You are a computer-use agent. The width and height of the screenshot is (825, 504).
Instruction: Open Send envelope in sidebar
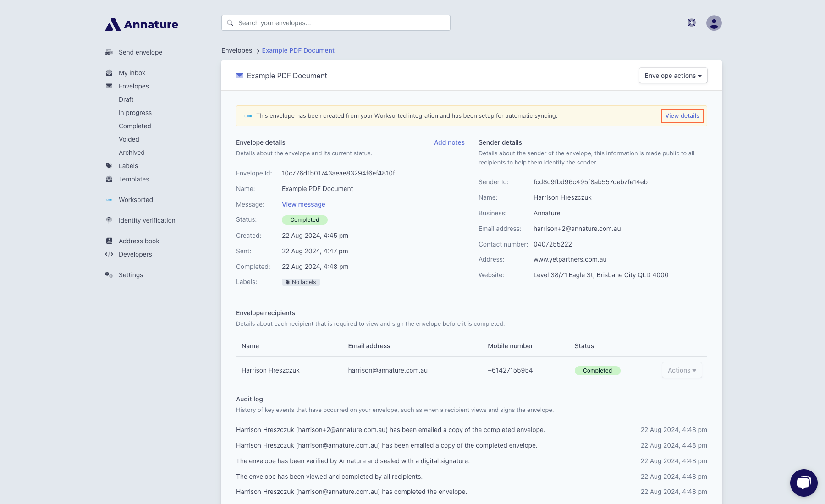(x=140, y=52)
